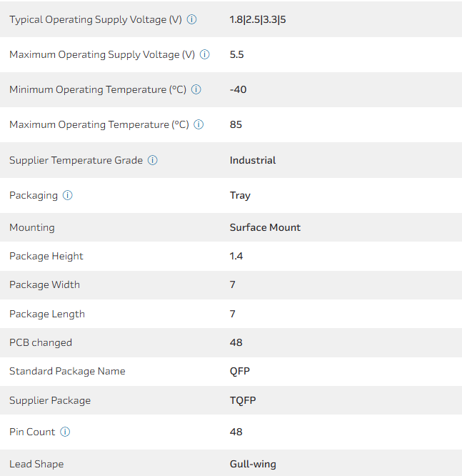The image size is (462, 476).
Task: Select the Mounting row label
Action: pyautogui.click(x=32, y=227)
